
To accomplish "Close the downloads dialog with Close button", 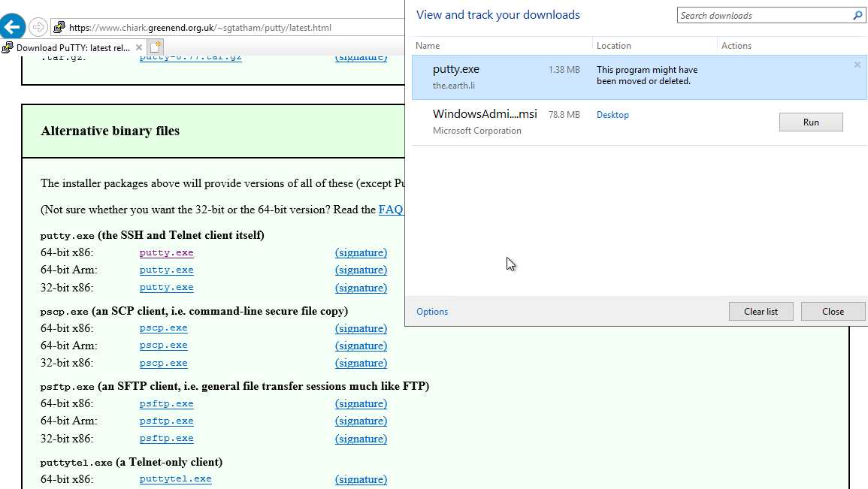I will pyautogui.click(x=833, y=312).
